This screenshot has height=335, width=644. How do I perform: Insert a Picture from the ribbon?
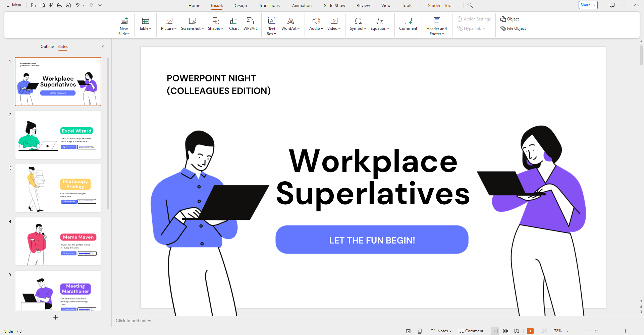coord(169,24)
